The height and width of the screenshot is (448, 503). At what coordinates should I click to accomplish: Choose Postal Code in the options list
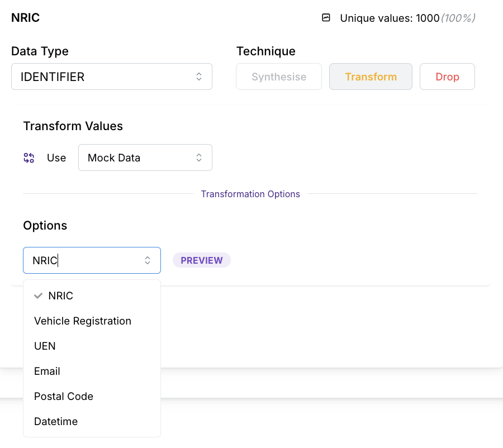coord(92,397)
